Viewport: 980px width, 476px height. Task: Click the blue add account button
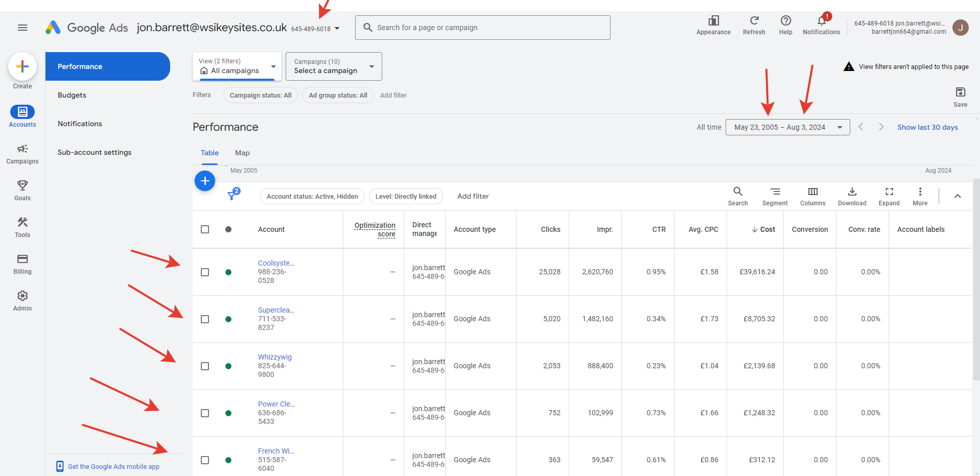pos(205,181)
